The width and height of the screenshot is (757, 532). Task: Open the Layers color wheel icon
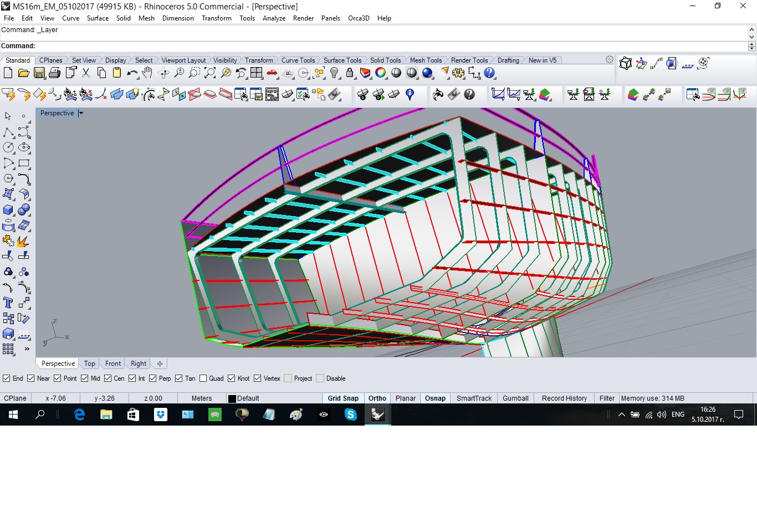[380, 73]
